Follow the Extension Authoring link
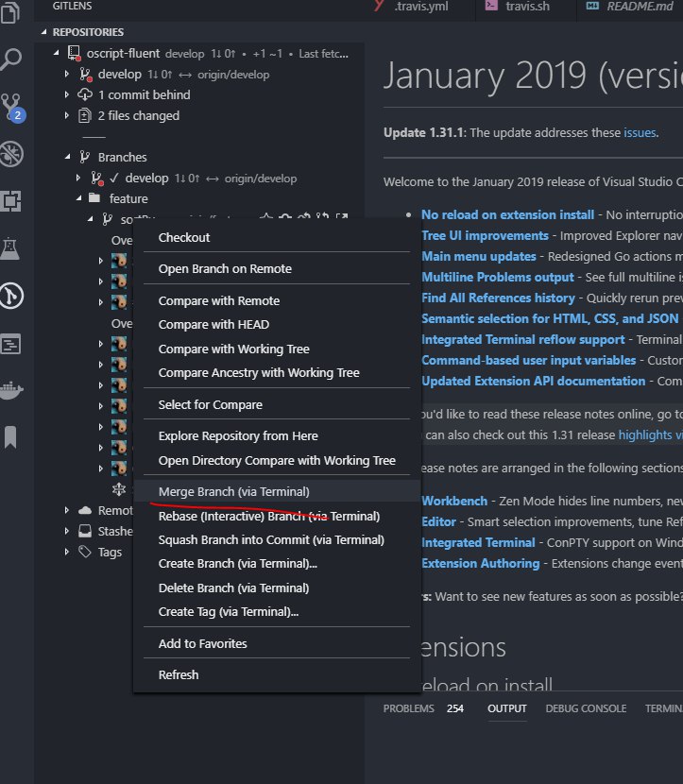The image size is (683, 784). [481, 564]
